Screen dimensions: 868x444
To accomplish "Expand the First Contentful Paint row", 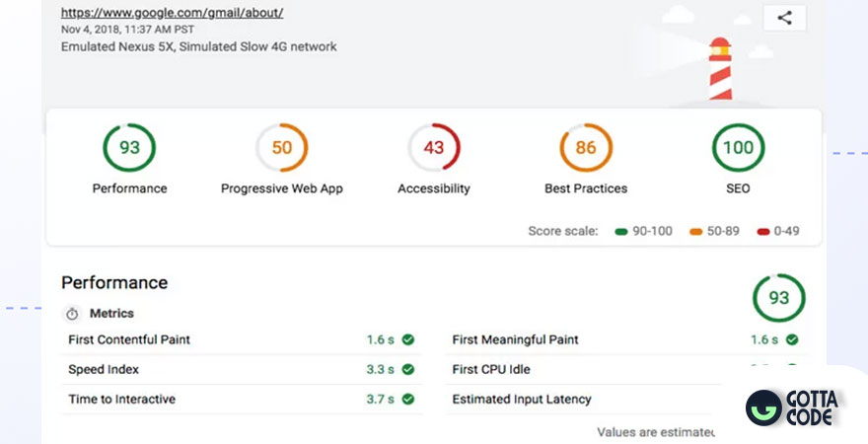I will (242, 340).
